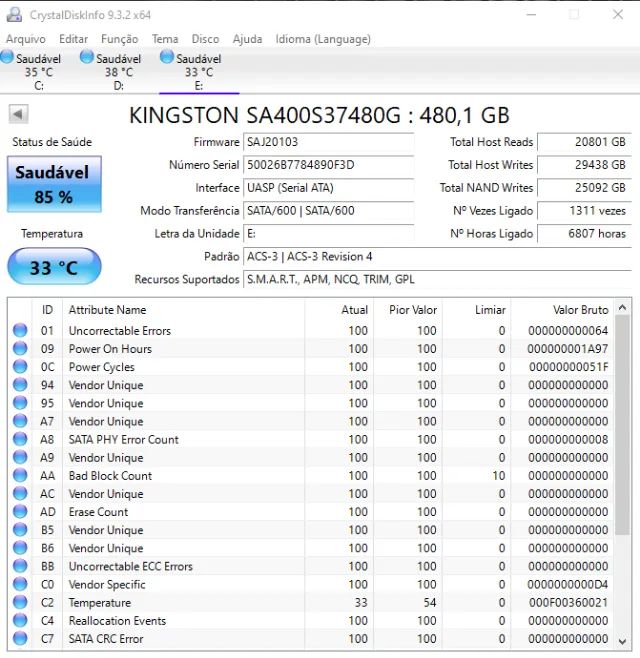Screen dimensions: 640x658
Task: Close the CrystalDiskInfo window
Action: pyautogui.click(x=618, y=15)
